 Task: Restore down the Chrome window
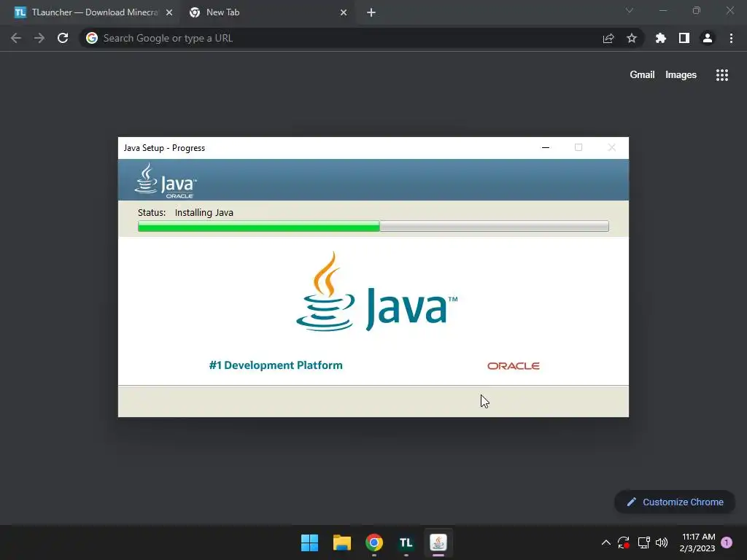pos(697,10)
